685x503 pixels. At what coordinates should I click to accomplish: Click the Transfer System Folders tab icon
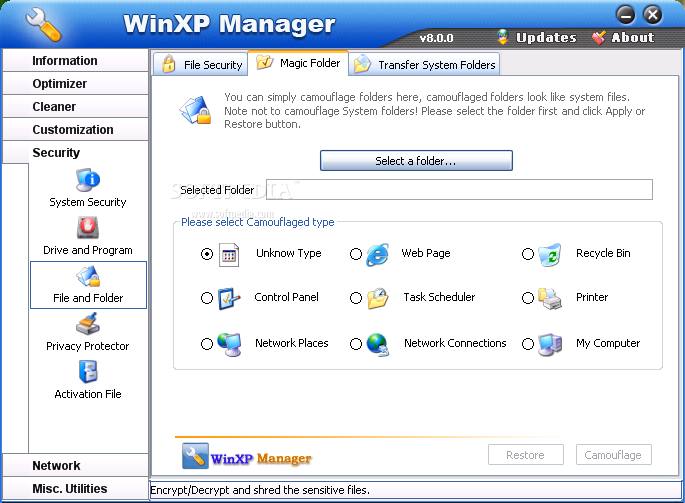363,64
